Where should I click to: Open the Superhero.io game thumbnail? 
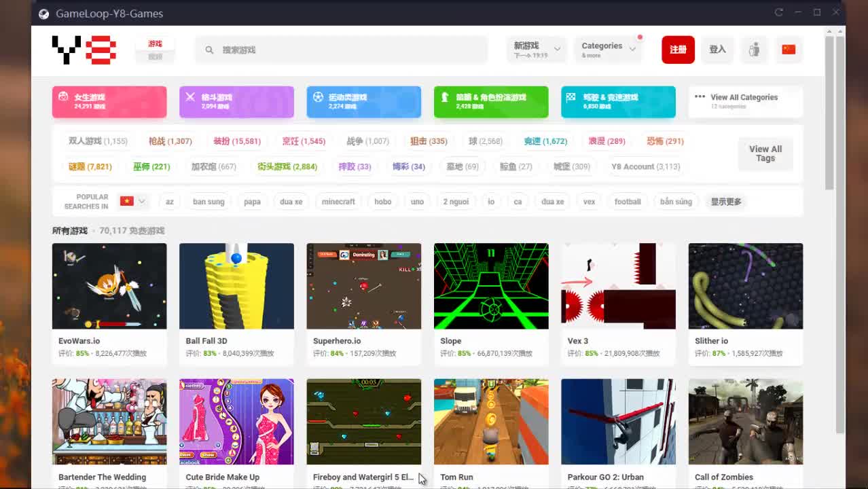coord(364,286)
